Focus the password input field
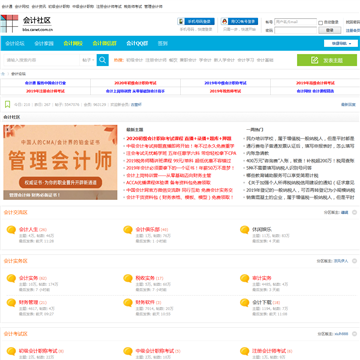Viewport: 360px width, 360px height. coord(295,30)
